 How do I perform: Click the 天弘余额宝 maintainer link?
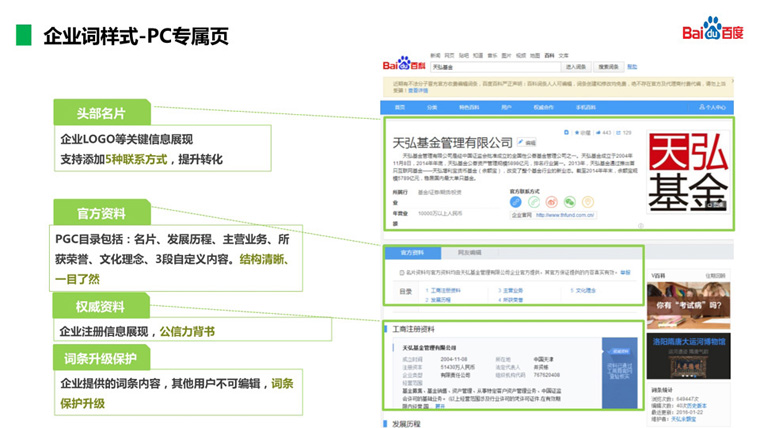[x=683, y=419]
